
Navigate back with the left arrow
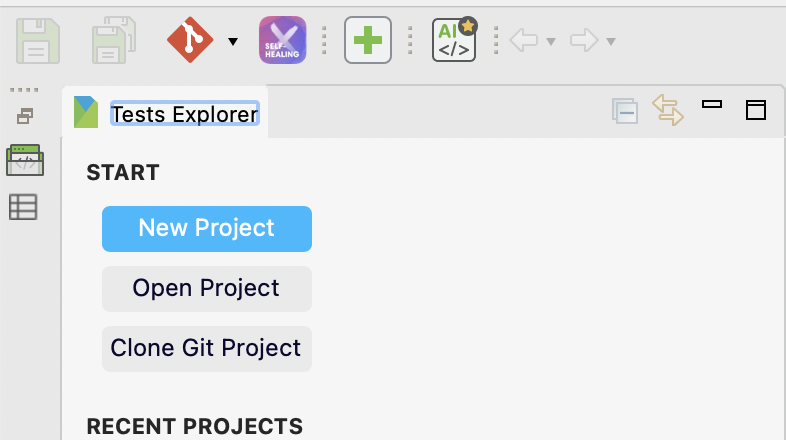coord(524,41)
